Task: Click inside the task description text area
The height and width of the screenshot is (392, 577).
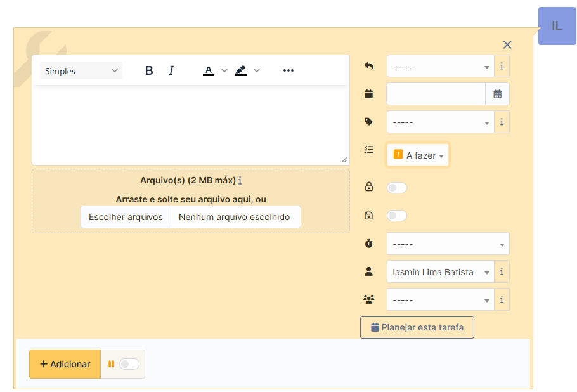Action: 191,125
